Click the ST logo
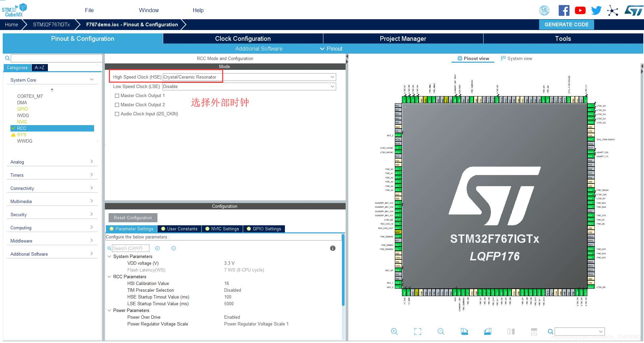This screenshot has height=343, width=644. pos(634,10)
